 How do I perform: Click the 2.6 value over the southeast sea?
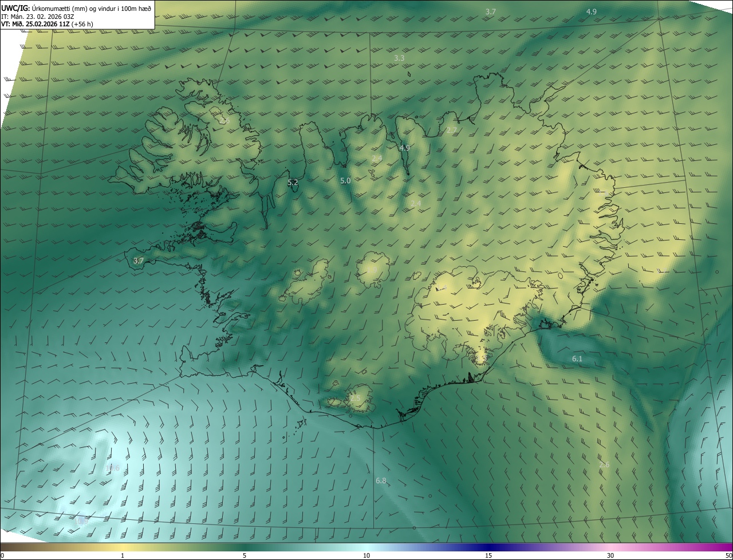click(x=604, y=465)
